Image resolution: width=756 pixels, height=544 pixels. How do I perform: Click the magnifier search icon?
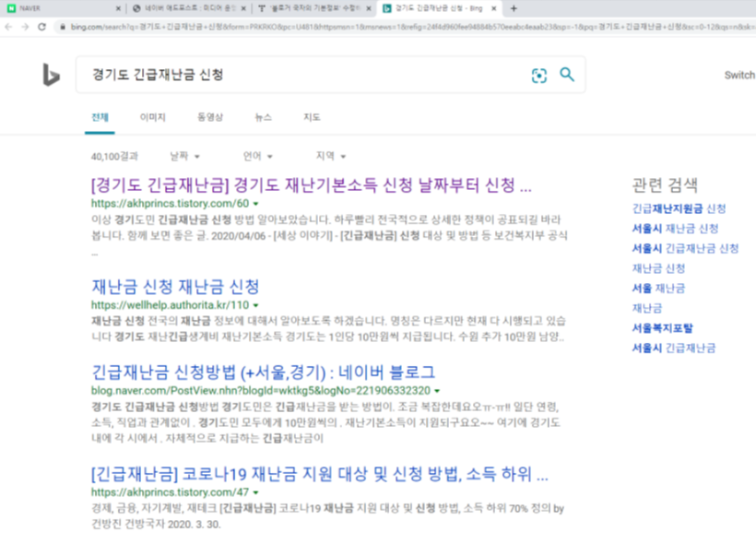(567, 75)
